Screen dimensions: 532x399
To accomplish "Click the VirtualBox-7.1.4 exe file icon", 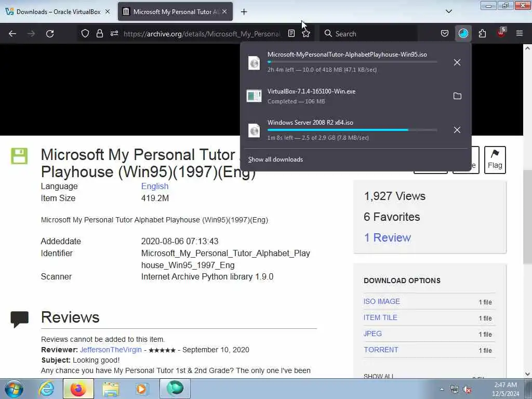I will tap(254, 96).
